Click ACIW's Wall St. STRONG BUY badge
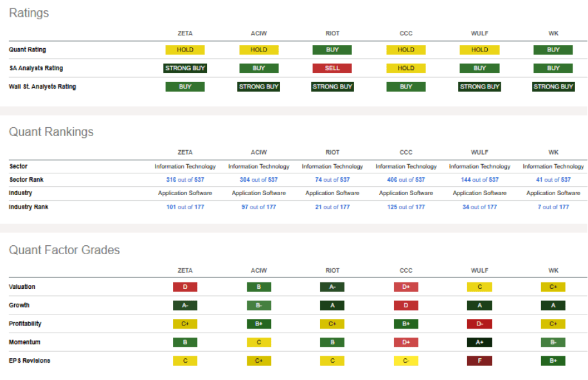Viewport: 588px width, 380px height. click(258, 87)
